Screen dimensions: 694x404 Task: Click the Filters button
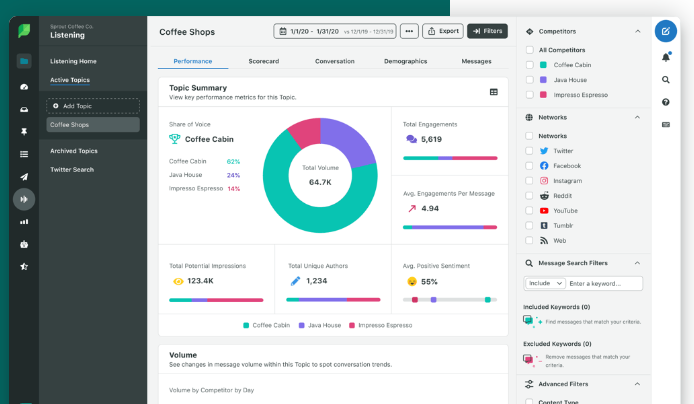click(487, 31)
